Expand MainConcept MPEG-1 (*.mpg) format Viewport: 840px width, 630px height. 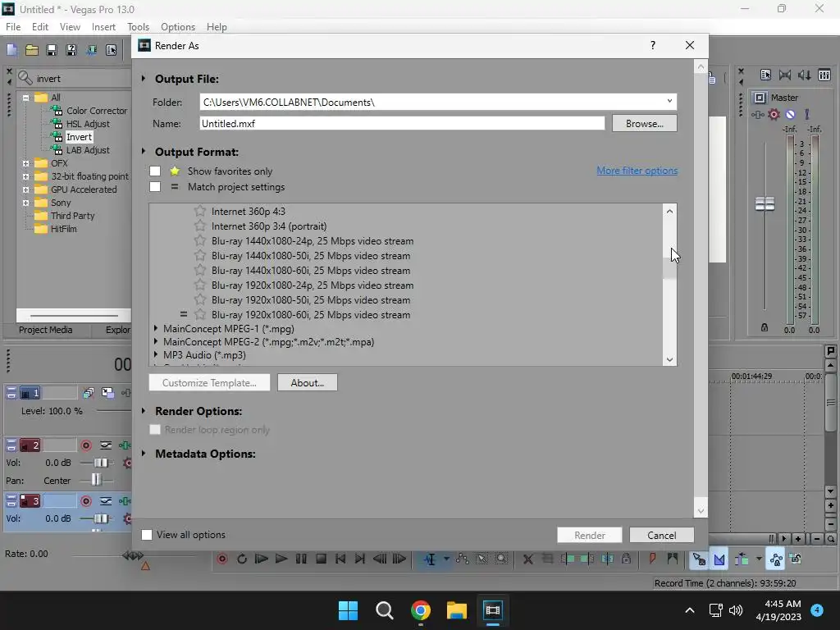155,328
